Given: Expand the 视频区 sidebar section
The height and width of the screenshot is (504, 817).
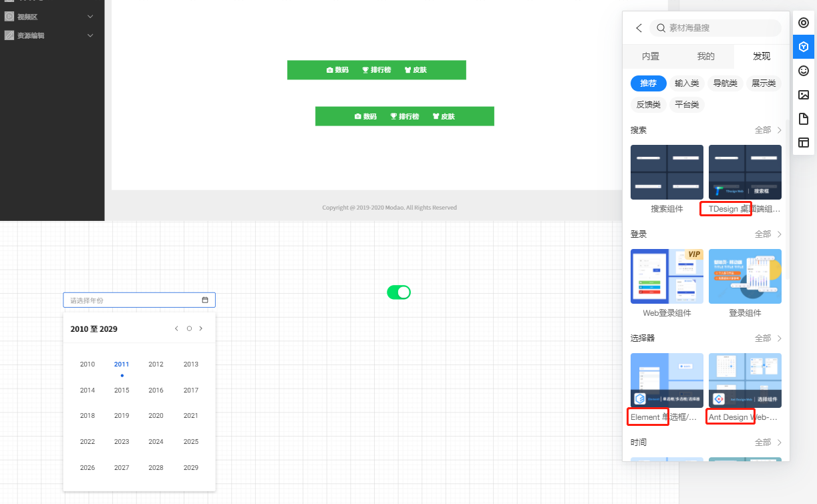Looking at the screenshot, I should click(x=90, y=16).
